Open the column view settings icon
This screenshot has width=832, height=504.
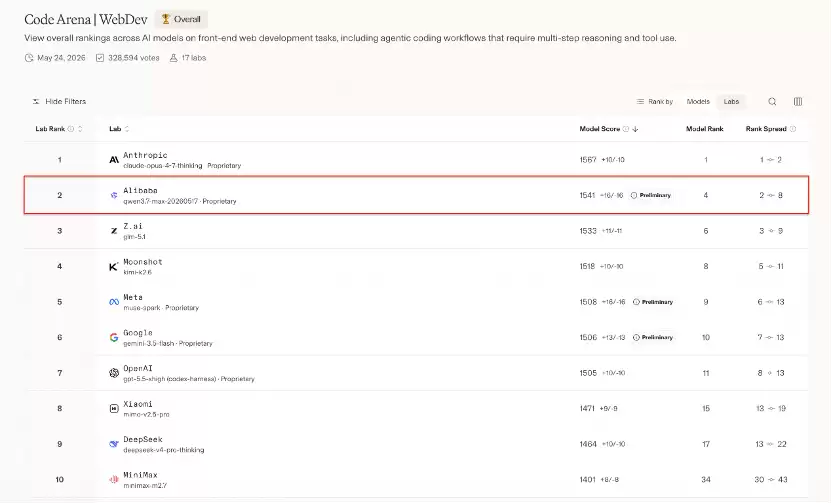[798, 101]
